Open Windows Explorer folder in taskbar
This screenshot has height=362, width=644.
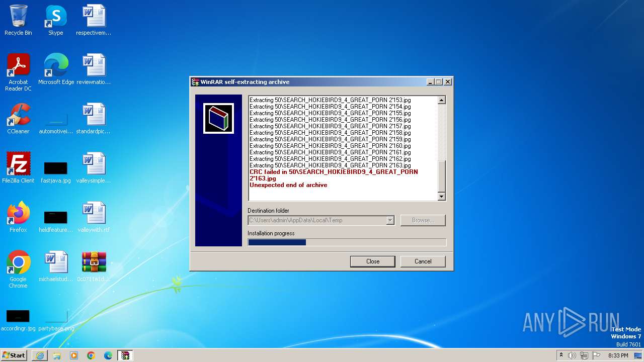coord(57,355)
